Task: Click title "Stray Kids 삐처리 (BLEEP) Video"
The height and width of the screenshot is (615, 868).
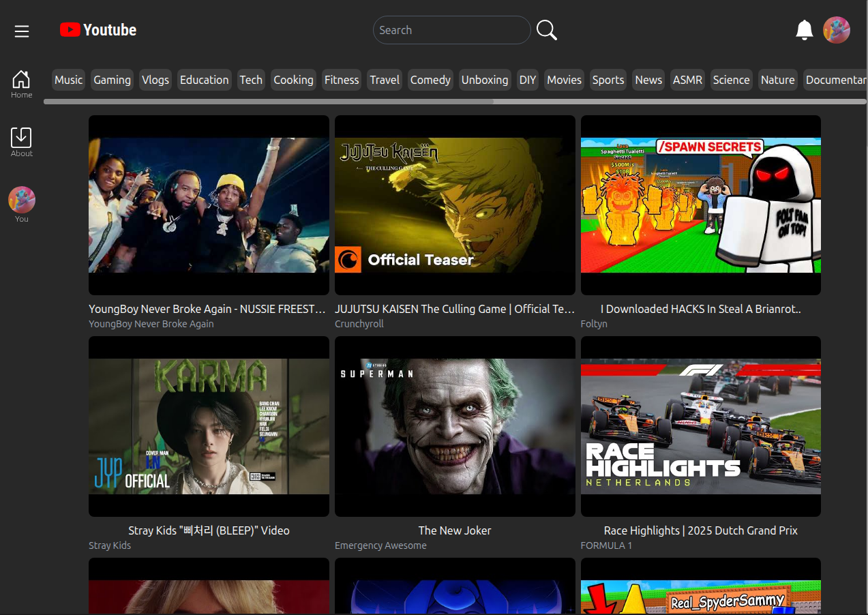Action: click(x=209, y=530)
